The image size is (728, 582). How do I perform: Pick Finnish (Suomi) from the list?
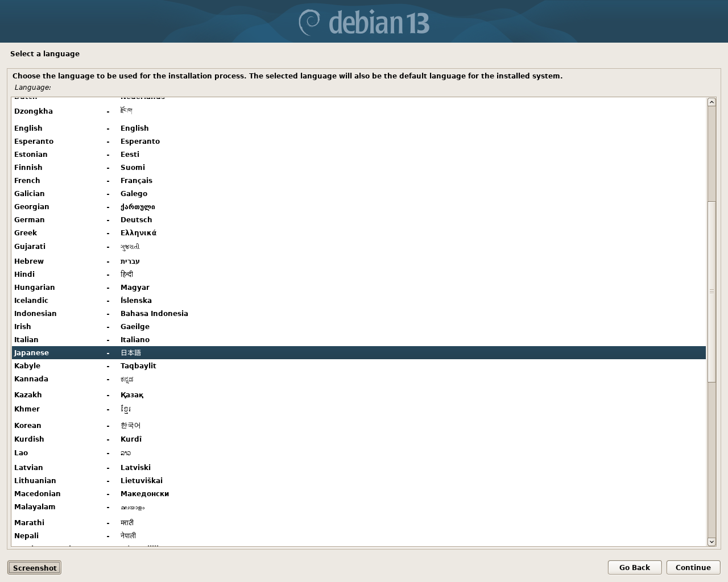pos(359,168)
